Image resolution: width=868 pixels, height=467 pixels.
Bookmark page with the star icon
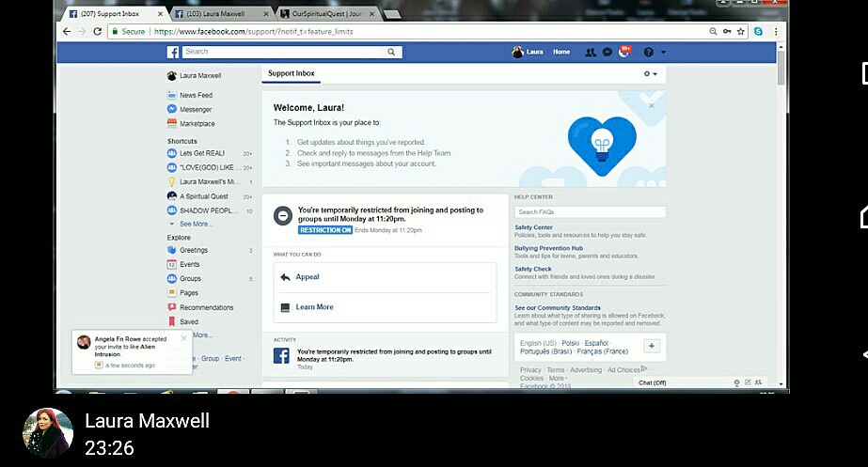(x=741, y=31)
